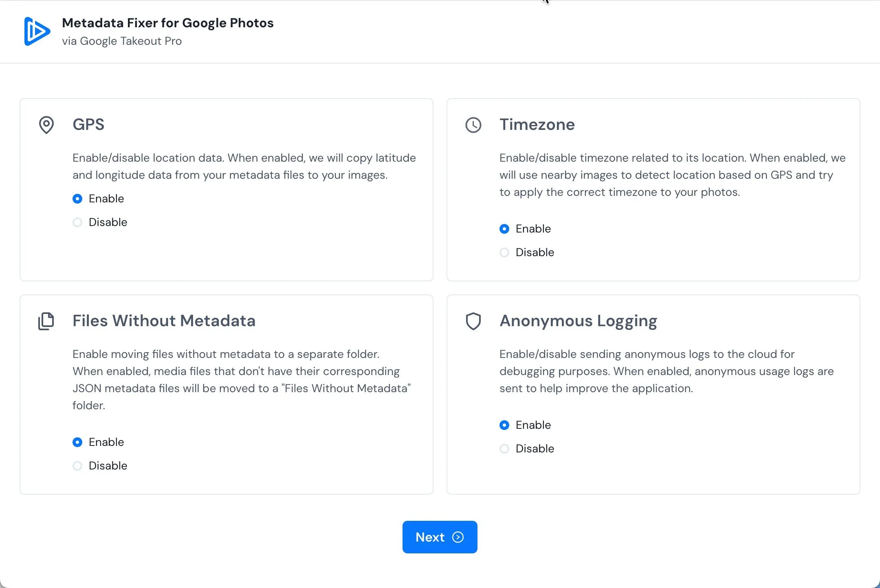880x588 pixels.
Task: Click the GPS section heading
Action: pyautogui.click(x=88, y=125)
